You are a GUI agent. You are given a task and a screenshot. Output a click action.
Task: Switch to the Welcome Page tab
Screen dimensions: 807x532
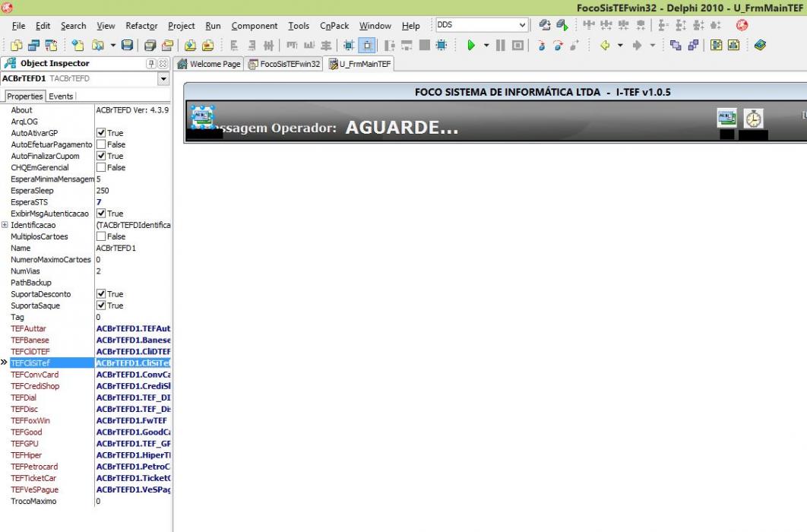tap(208, 64)
